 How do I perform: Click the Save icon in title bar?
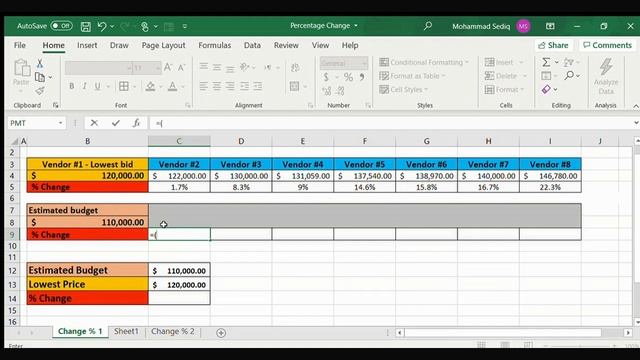(x=86, y=27)
